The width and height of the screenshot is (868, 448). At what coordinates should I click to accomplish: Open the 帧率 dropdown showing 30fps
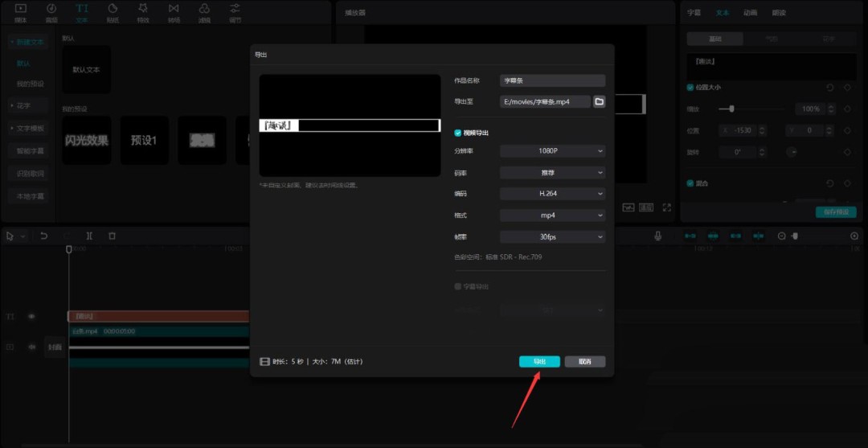552,237
